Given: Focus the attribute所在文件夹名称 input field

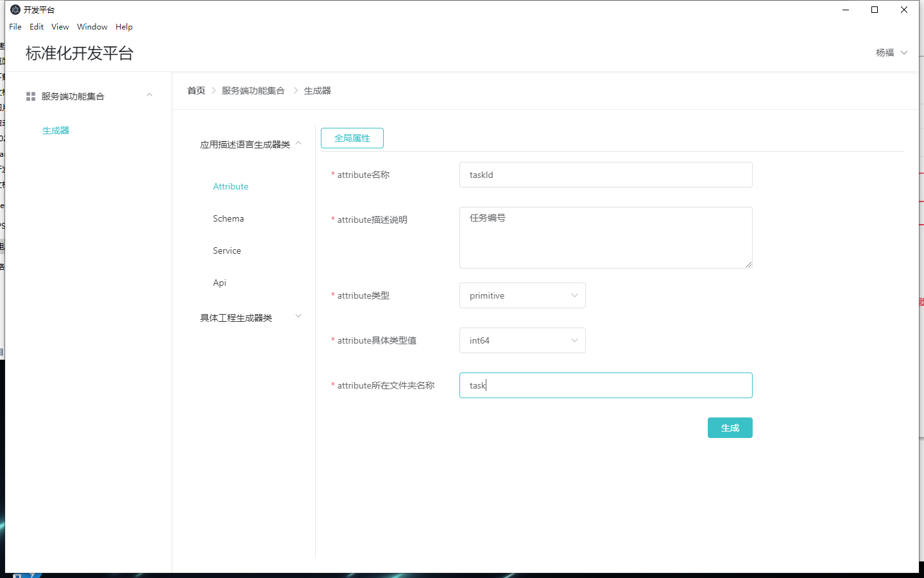Looking at the screenshot, I should (606, 385).
